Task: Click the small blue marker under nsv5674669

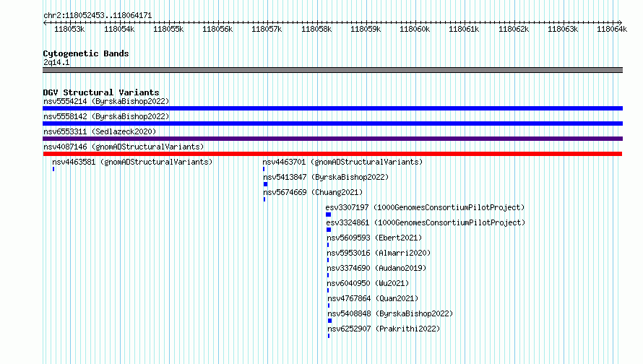Action: click(264, 199)
